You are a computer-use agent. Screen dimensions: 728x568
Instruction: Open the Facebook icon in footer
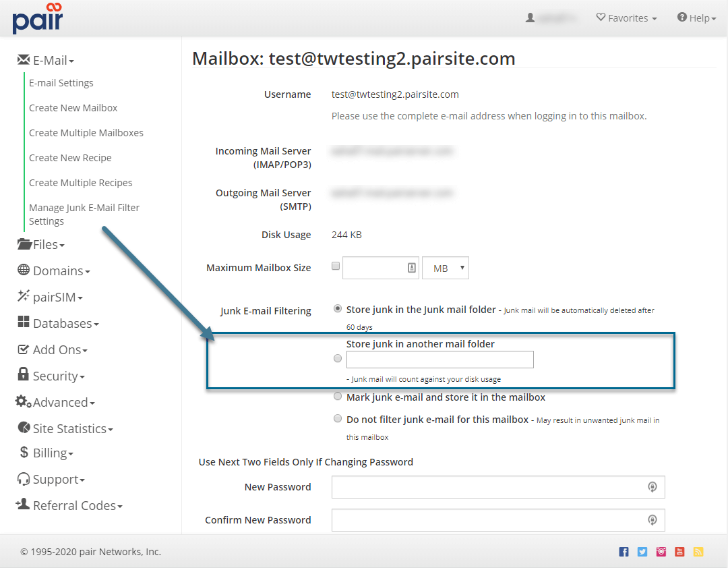[x=624, y=552]
